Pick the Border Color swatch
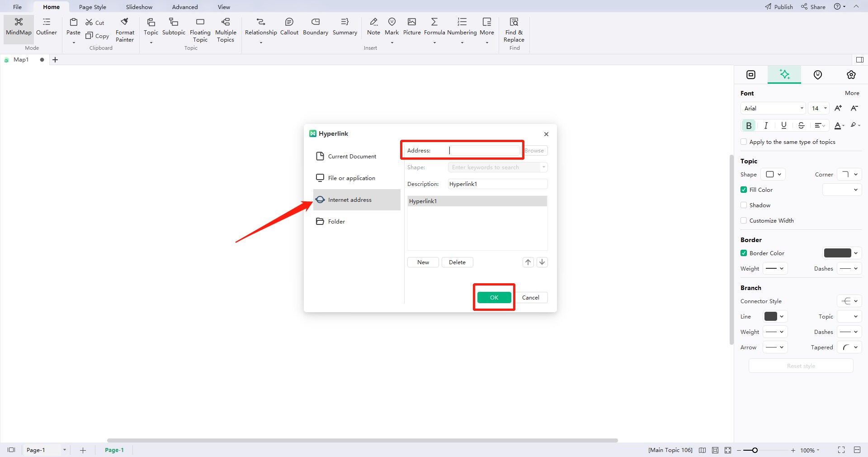Viewport: 868px width, 457px height. click(x=838, y=253)
